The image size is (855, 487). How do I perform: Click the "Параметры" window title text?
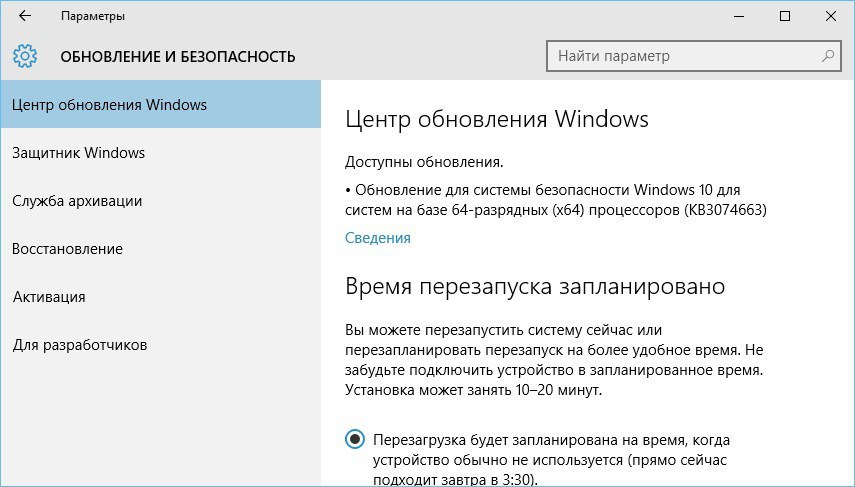[93, 16]
